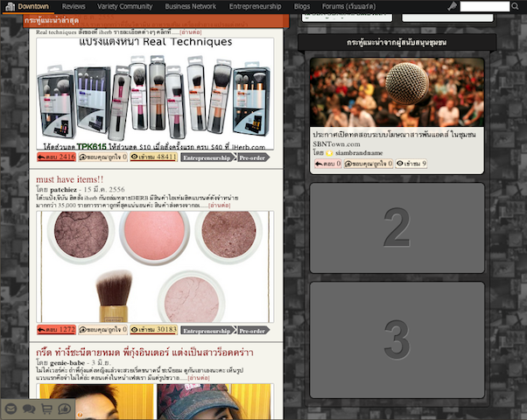Open the mail envelope icon in bottom bar
Viewport: 527px width, 420px height.
click(x=11, y=408)
